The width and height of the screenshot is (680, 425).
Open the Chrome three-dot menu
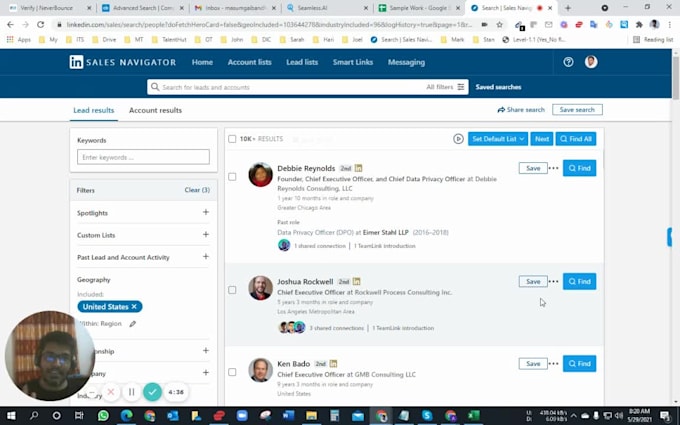670,25
